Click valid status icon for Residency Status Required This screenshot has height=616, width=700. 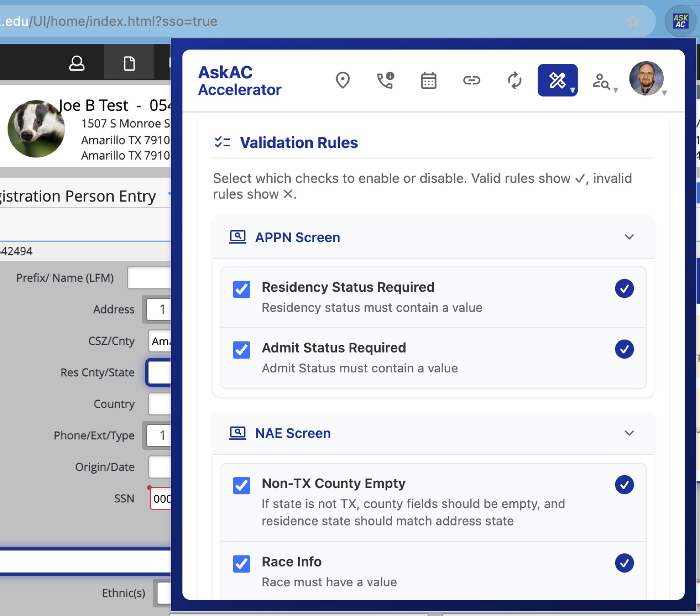[624, 288]
